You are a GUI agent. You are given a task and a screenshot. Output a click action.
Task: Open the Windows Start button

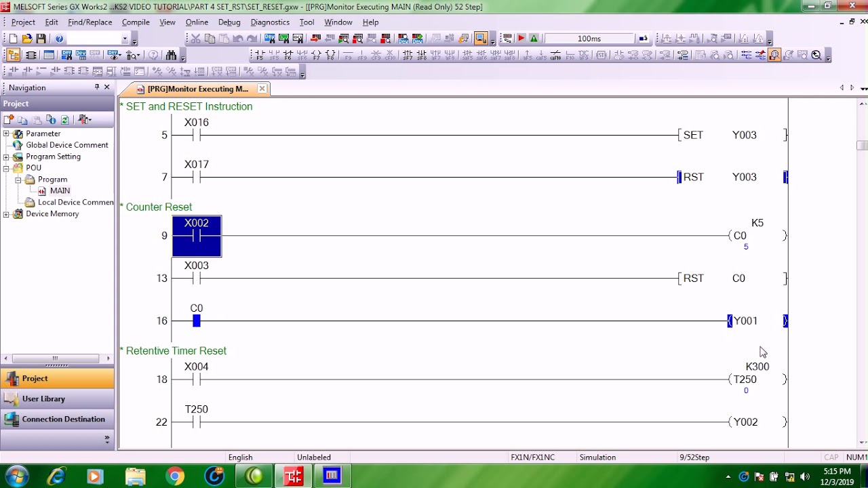pos(16,476)
